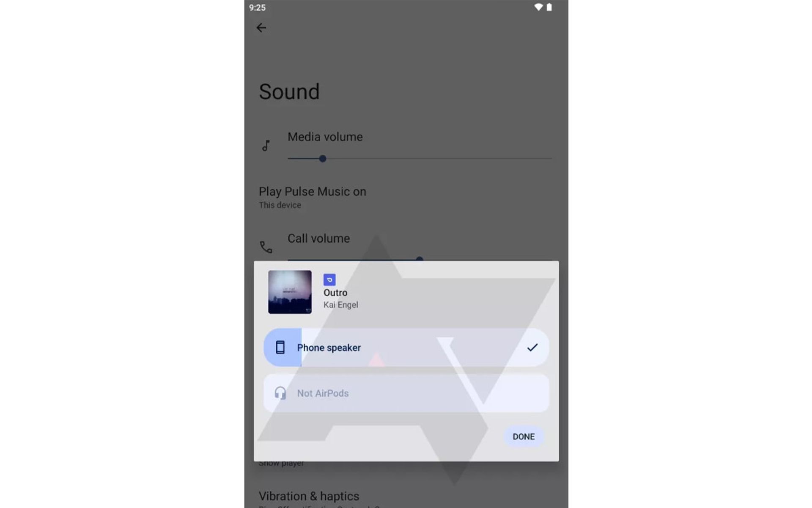812x508 pixels.
Task: Open Show player option in sound settings
Action: click(281, 463)
